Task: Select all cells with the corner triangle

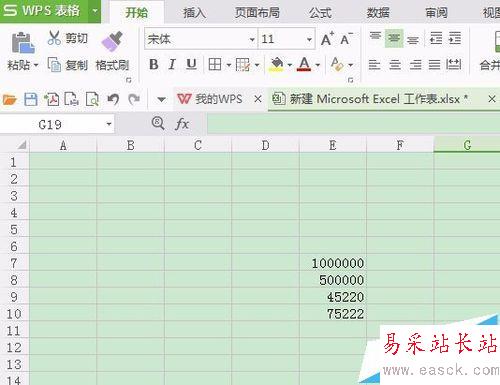Action: [x=22, y=145]
